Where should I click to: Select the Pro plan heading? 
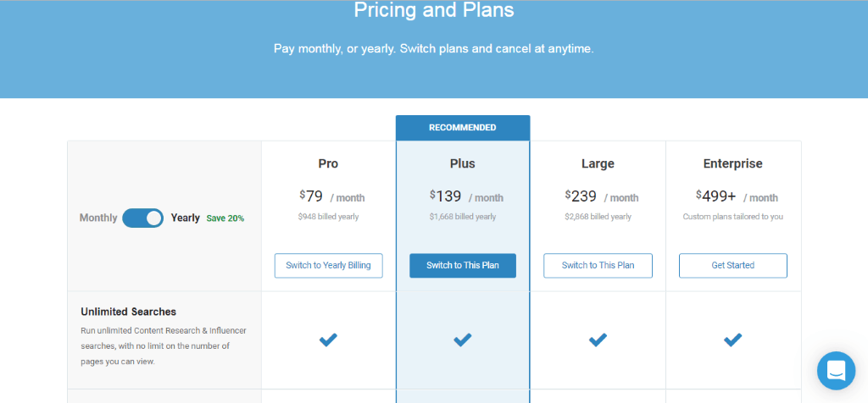[328, 163]
